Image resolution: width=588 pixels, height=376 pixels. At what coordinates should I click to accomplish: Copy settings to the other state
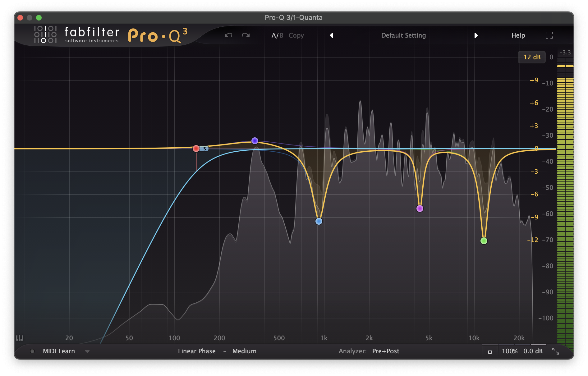[296, 35]
